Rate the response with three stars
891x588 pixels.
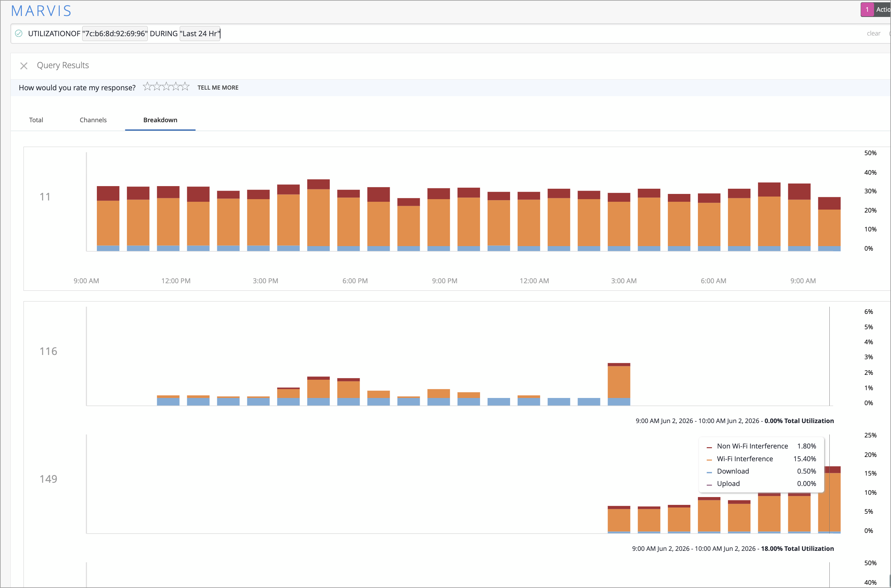coord(166,87)
